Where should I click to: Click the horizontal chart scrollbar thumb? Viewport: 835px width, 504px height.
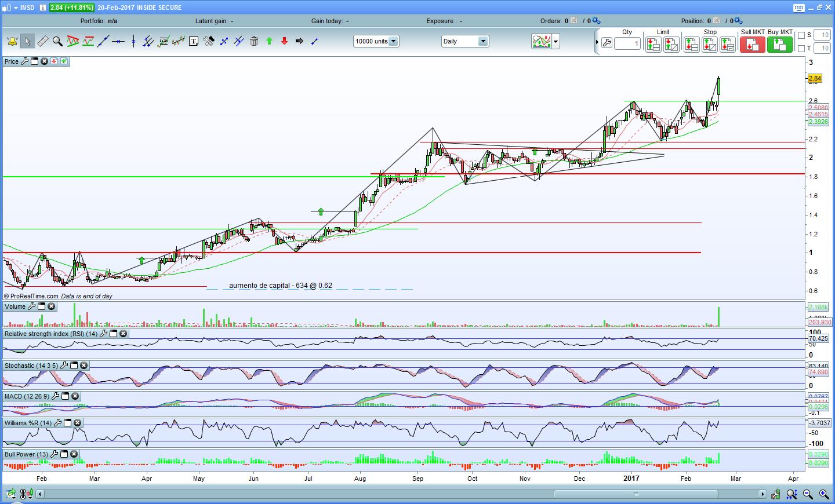636,494
